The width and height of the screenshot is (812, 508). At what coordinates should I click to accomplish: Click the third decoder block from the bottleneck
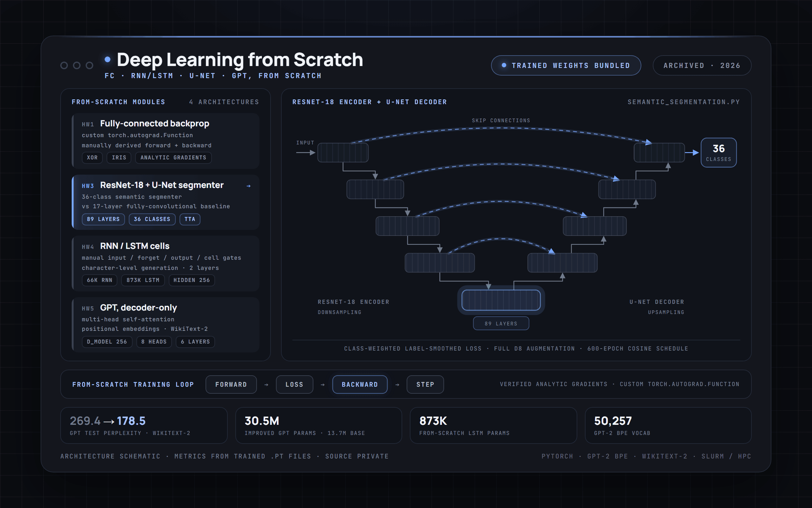click(627, 190)
